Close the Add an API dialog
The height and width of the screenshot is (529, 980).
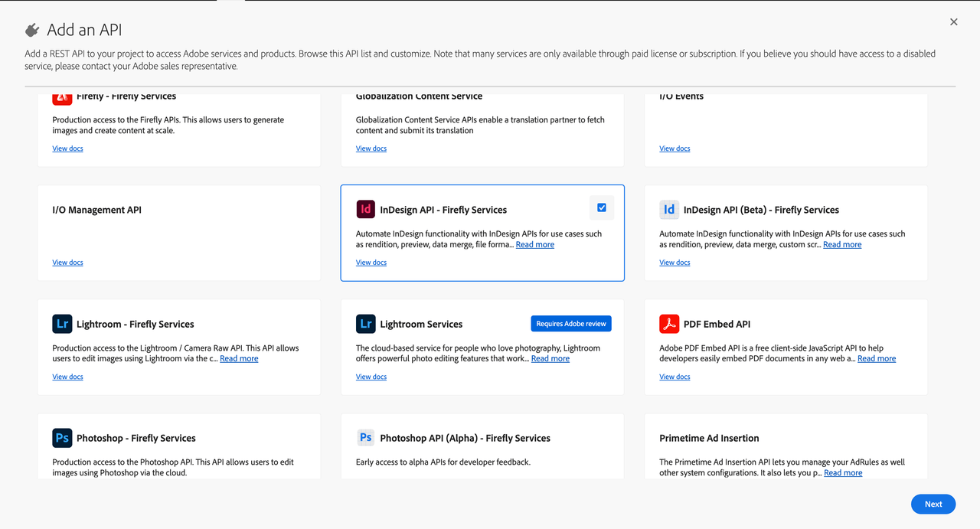point(953,22)
